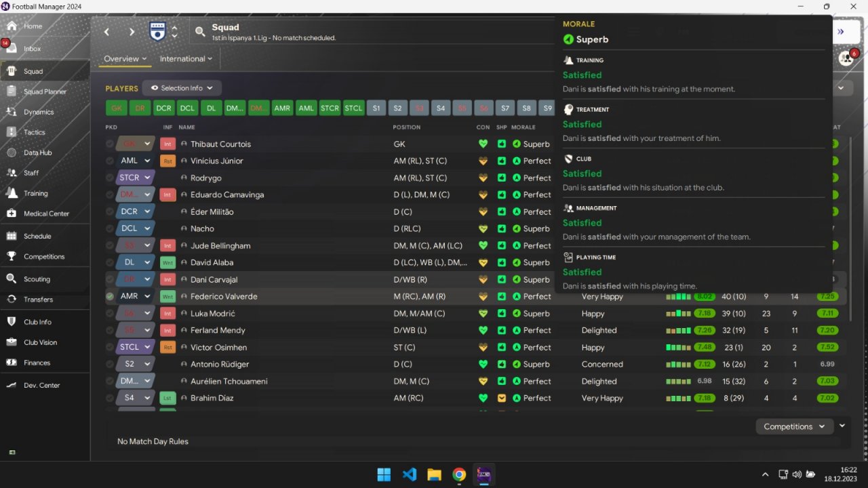
Task: Open the Selection Info dropdown
Action: (182, 88)
